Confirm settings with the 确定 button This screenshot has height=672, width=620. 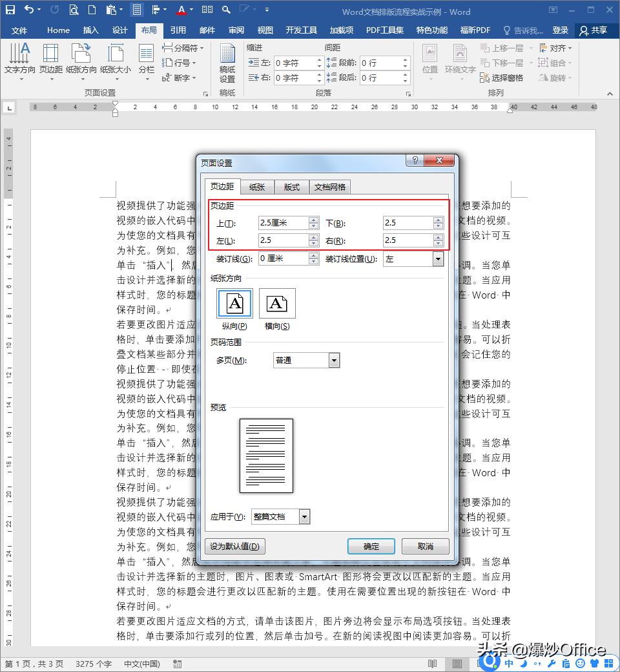click(x=371, y=546)
